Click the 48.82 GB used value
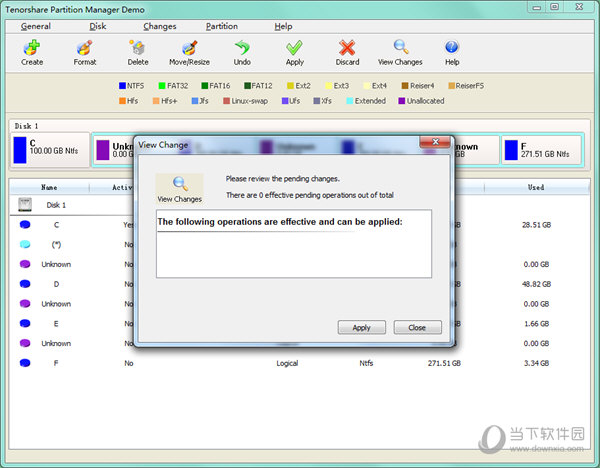The height and width of the screenshot is (468, 600). (x=536, y=284)
